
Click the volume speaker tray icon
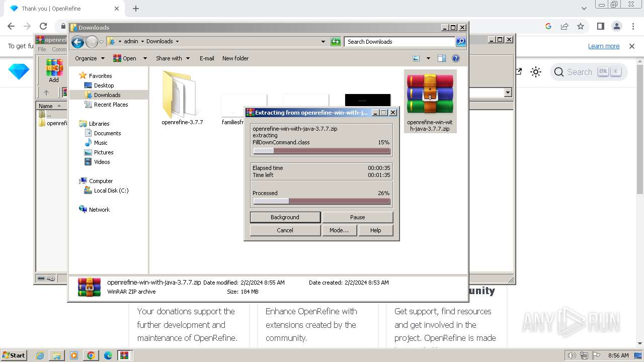click(x=572, y=355)
